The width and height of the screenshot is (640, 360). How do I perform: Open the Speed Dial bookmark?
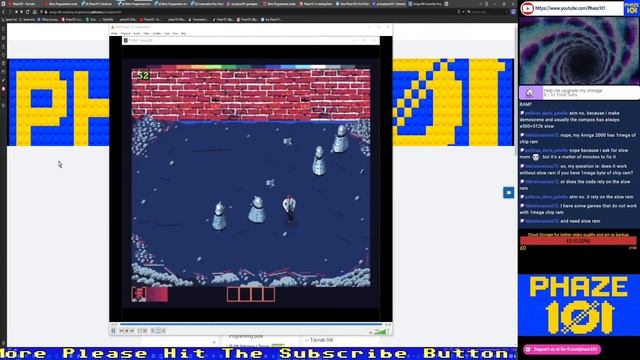10,19
